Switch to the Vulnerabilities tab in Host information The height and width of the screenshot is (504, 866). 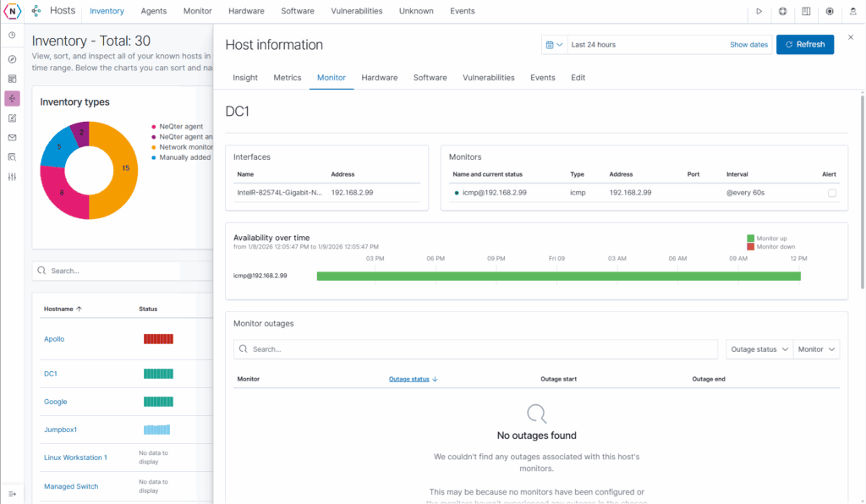coord(488,78)
